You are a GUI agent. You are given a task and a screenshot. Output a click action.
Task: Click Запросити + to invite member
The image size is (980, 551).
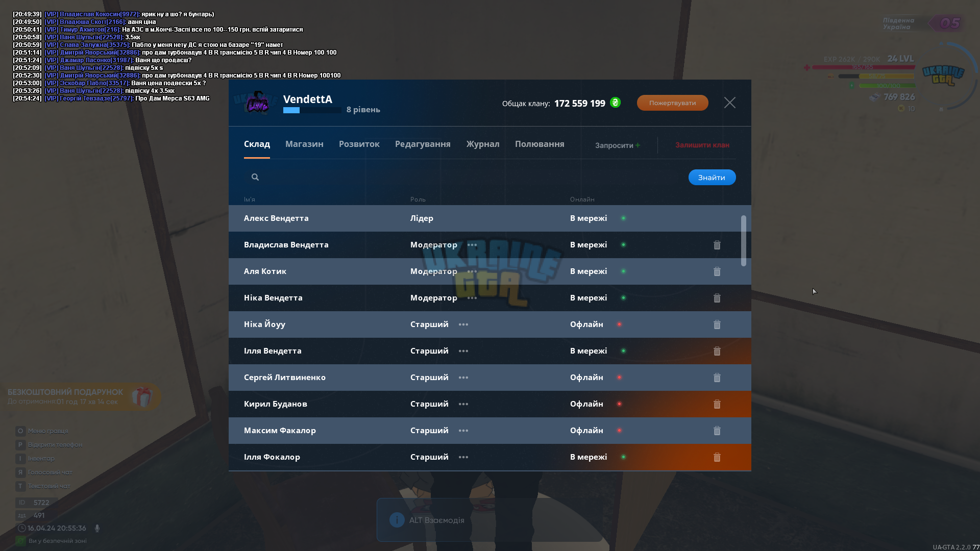click(618, 145)
